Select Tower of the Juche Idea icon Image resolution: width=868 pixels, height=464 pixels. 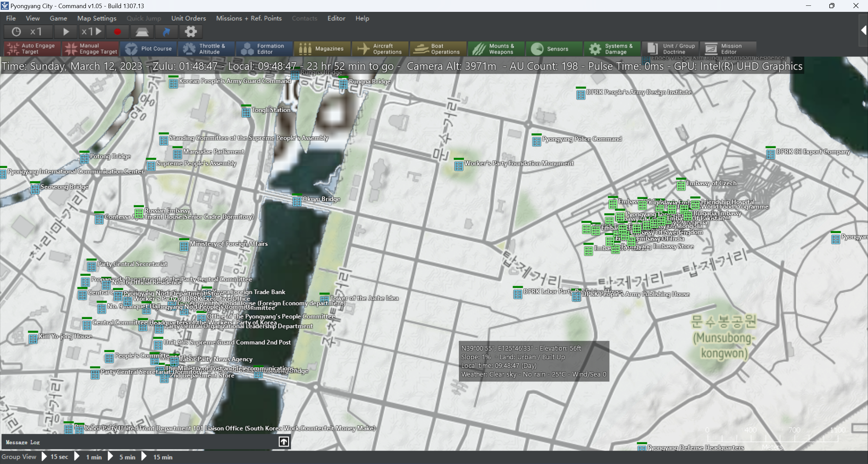pyautogui.click(x=324, y=299)
